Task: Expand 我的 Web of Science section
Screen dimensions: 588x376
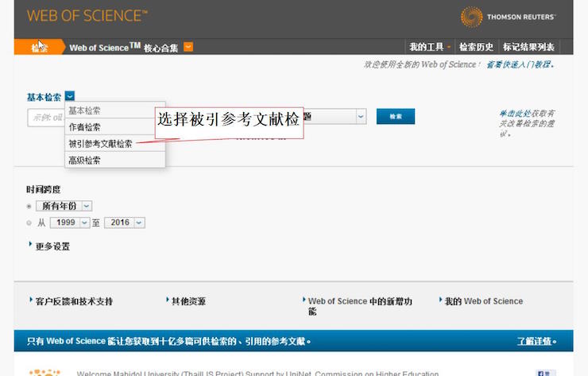Action: click(x=481, y=301)
